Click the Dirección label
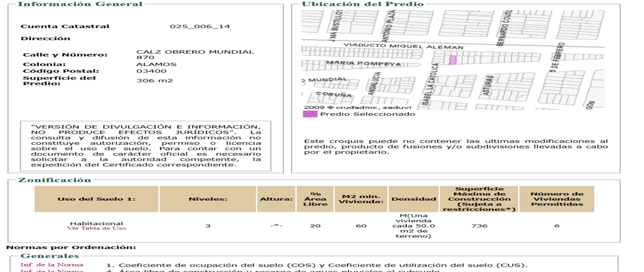The image size is (644, 272). (x=46, y=39)
